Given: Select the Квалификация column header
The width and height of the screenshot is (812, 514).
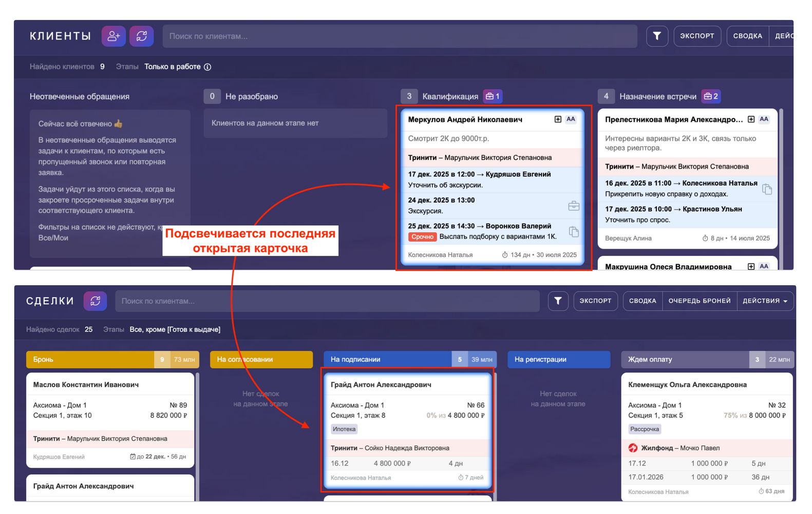Looking at the screenshot, I should [x=450, y=96].
